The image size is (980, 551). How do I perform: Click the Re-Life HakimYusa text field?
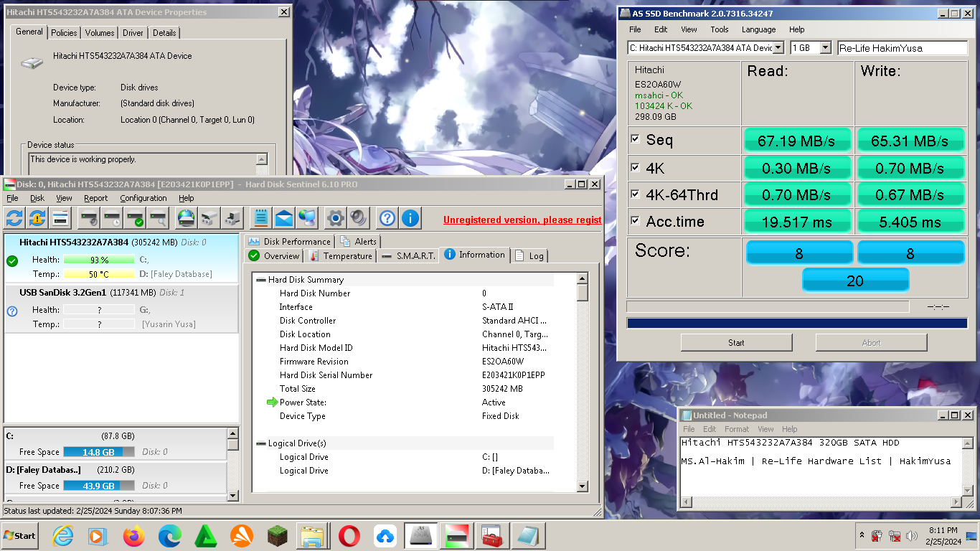[902, 48]
